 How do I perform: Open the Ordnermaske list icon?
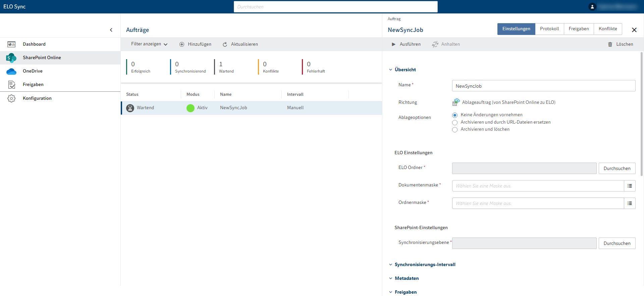point(630,203)
